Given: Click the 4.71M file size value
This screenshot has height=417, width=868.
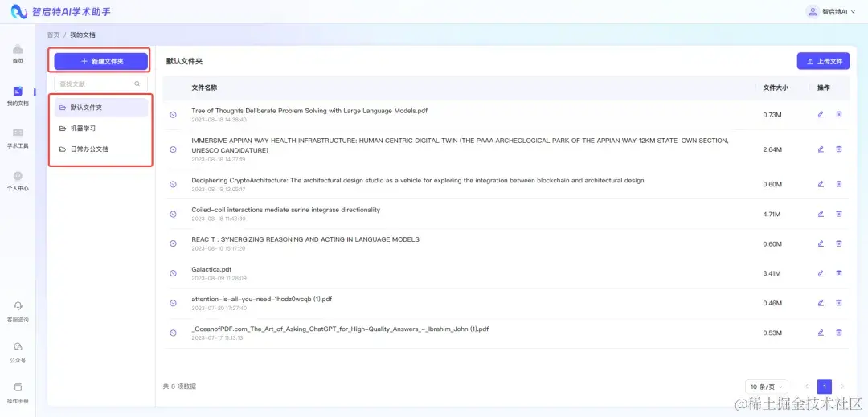Looking at the screenshot, I should click(x=772, y=214).
